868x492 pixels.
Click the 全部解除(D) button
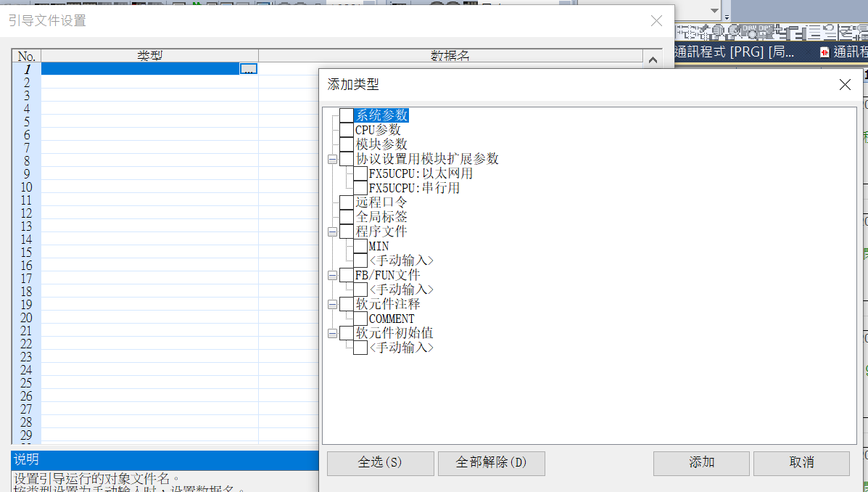[x=491, y=463]
